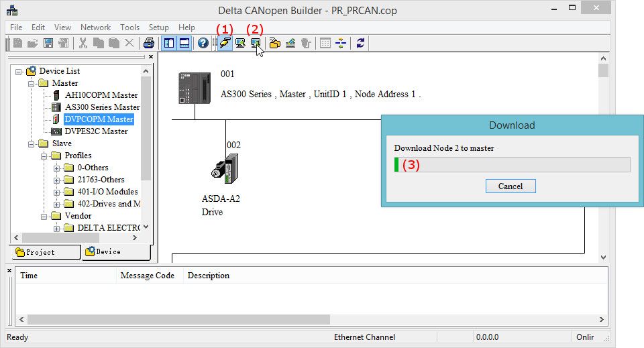This screenshot has width=644, height=348.
Task: Cancel the download in the dialog
Action: tap(510, 186)
